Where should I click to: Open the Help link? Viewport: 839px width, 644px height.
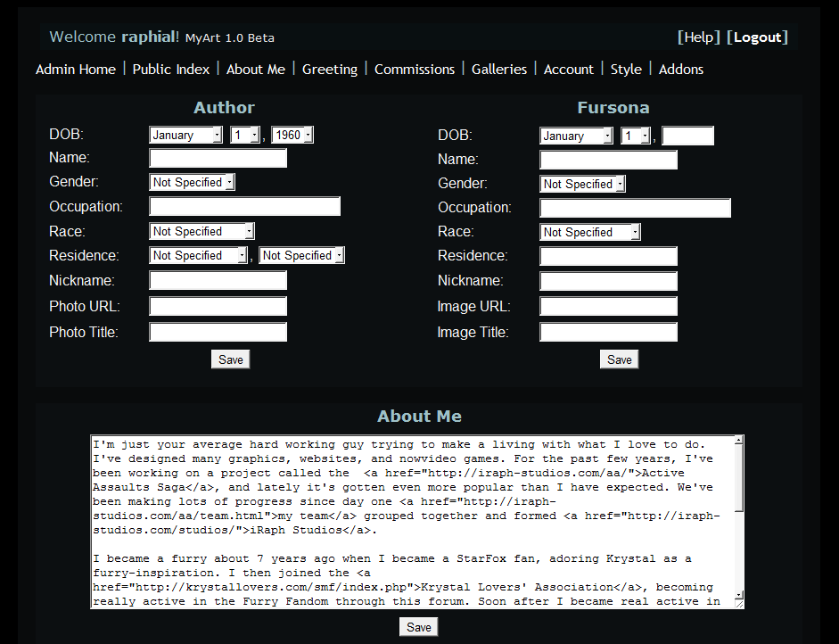click(699, 37)
